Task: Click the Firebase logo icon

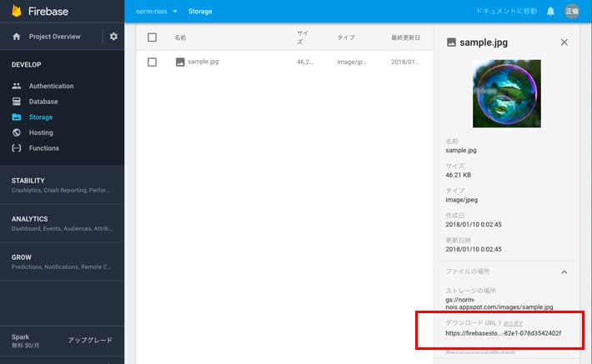Action: pos(17,12)
